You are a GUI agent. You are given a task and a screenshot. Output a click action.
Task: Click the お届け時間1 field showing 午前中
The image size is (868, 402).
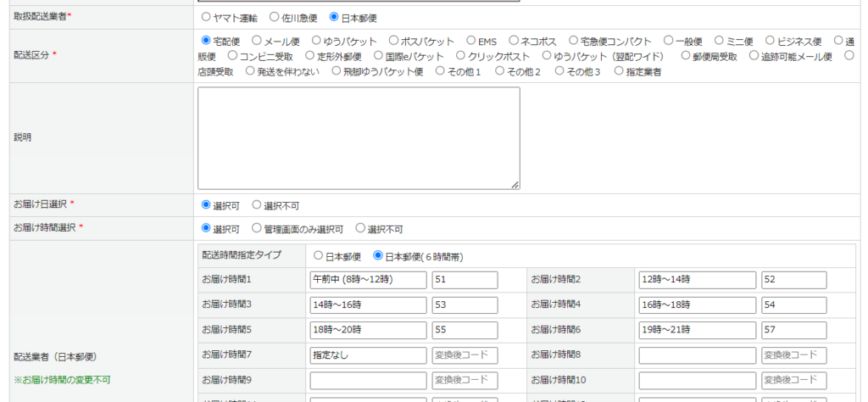point(368,280)
